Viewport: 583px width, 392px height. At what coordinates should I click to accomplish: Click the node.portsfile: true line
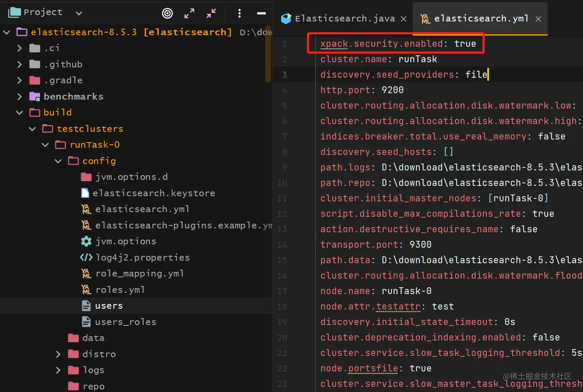376,368
